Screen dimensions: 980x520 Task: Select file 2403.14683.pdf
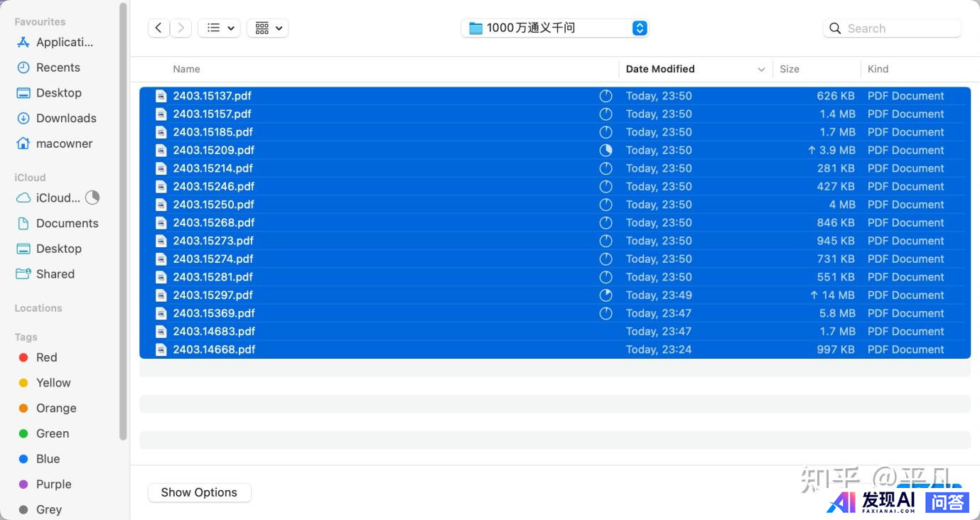point(555,331)
